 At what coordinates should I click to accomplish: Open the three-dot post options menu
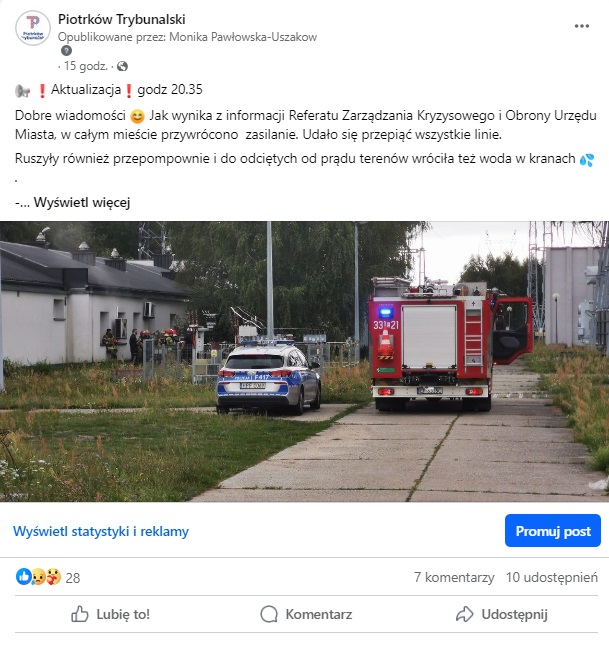coord(581,26)
